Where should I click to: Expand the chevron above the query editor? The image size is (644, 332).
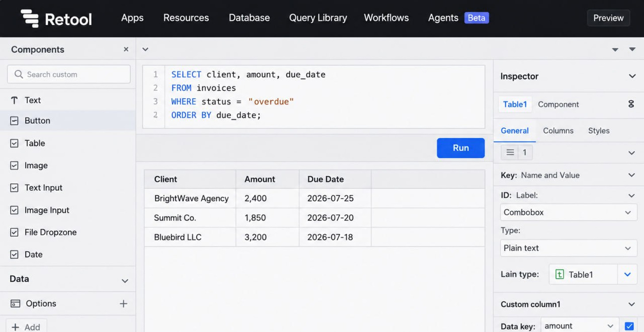(145, 50)
